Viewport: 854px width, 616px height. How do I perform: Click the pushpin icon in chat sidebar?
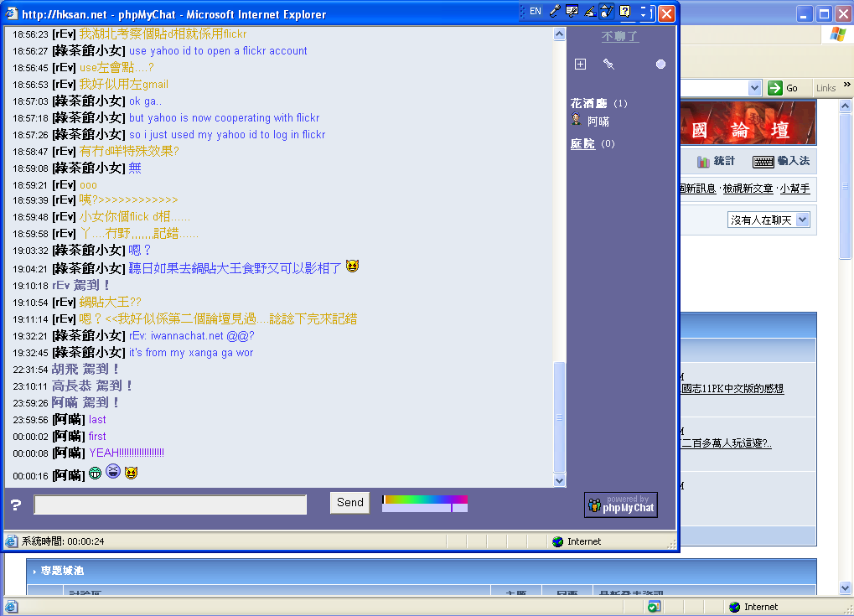coord(609,65)
